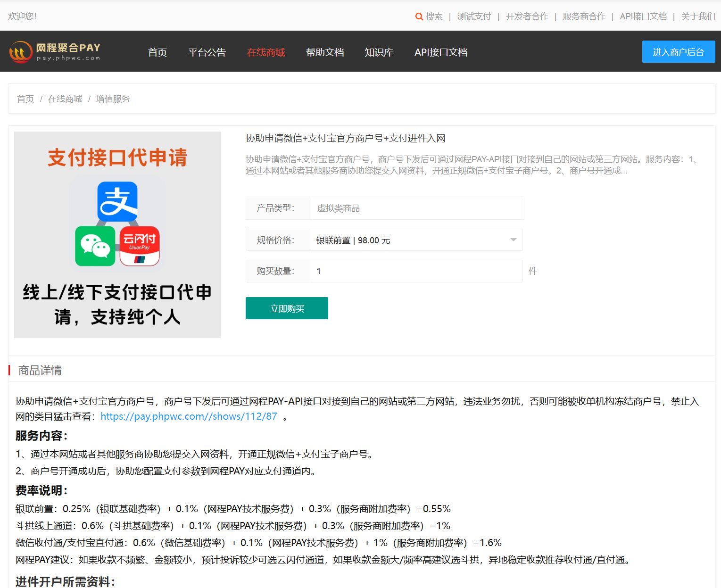Open 帮助文档 in the navigation menu
This screenshot has width=721, height=588.
point(325,52)
